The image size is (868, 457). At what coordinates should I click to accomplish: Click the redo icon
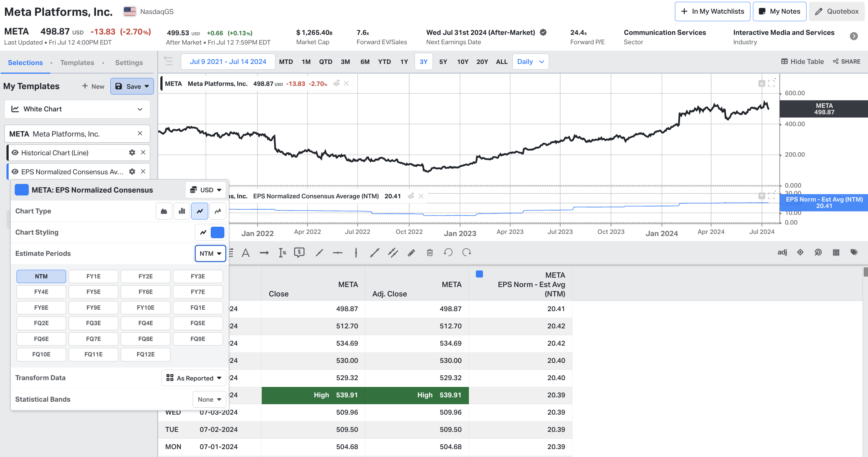click(467, 253)
